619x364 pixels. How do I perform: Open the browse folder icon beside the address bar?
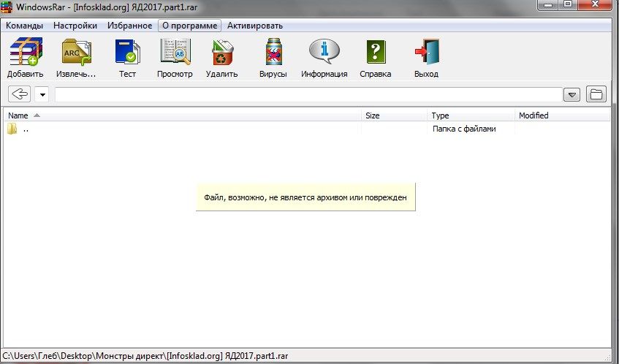click(x=596, y=94)
